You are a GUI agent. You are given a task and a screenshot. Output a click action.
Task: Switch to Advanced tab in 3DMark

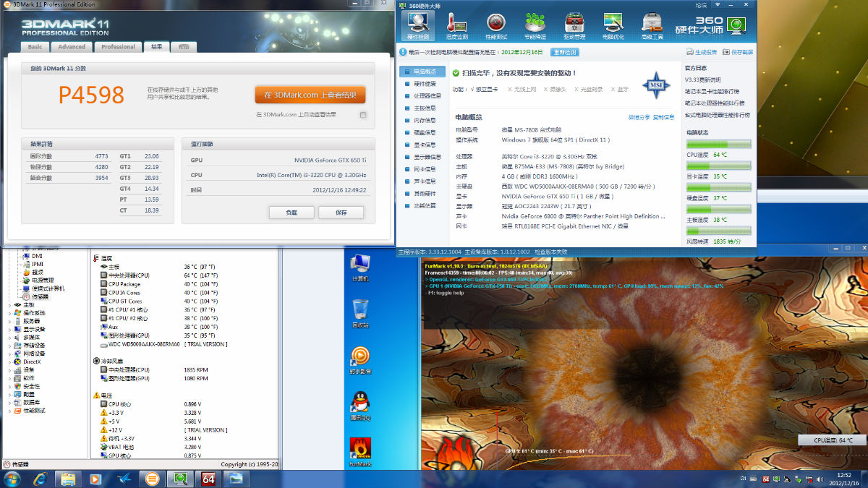coord(72,47)
